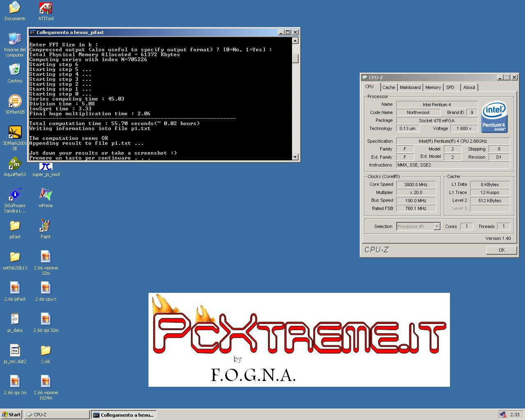Click the Intel Pentium 4 inside logo
The image size is (525, 420).
(494, 117)
